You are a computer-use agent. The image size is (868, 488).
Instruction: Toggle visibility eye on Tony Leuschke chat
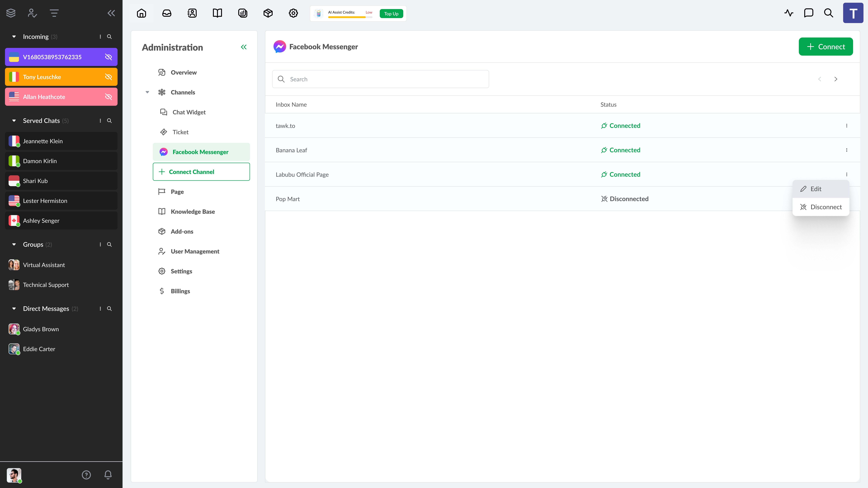click(x=108, y=77)
